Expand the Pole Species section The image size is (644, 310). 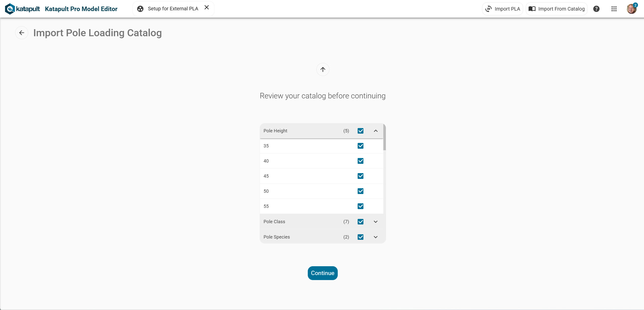point(376,237)
